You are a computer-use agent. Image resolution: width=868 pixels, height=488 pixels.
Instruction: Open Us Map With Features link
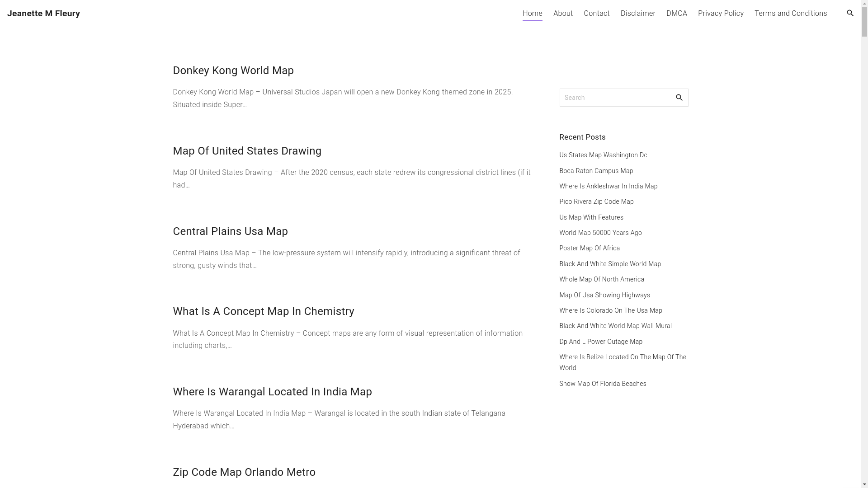(x=591, y=217)
